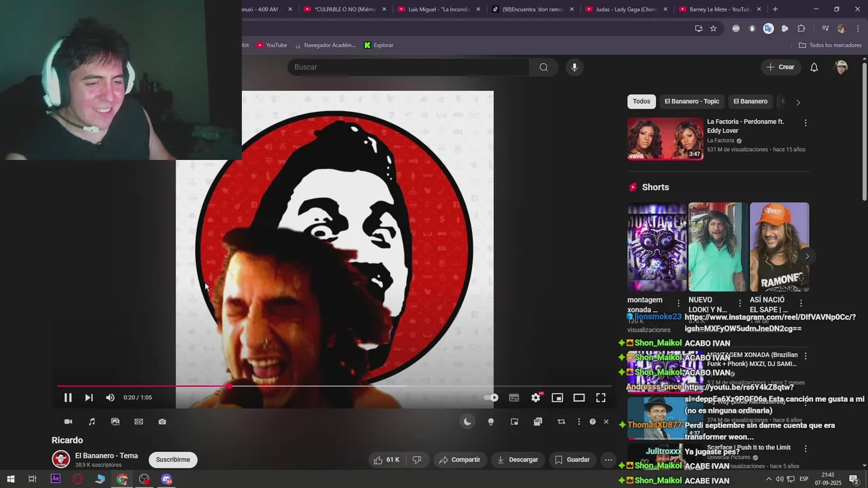868x488 pixels.
Task: Open a new browser tab
Action: [775, 9]
